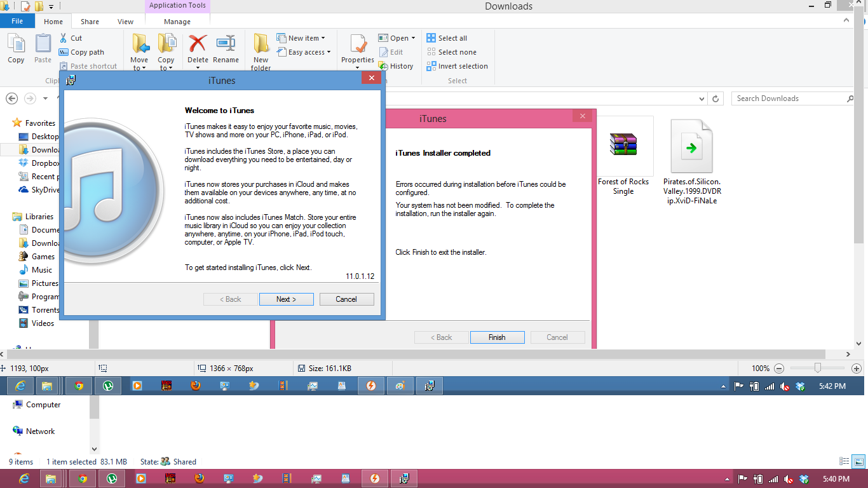Image resolution: width=868 pixels, height=488 pixels.
Task: Expand the address bar history dropdown
Action: coord(702,99)
